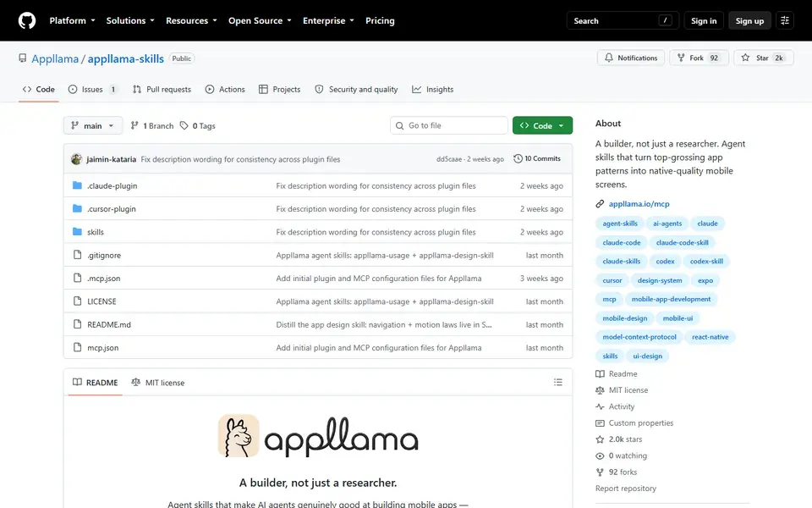Open the Enterprise menu

(328, 20)
